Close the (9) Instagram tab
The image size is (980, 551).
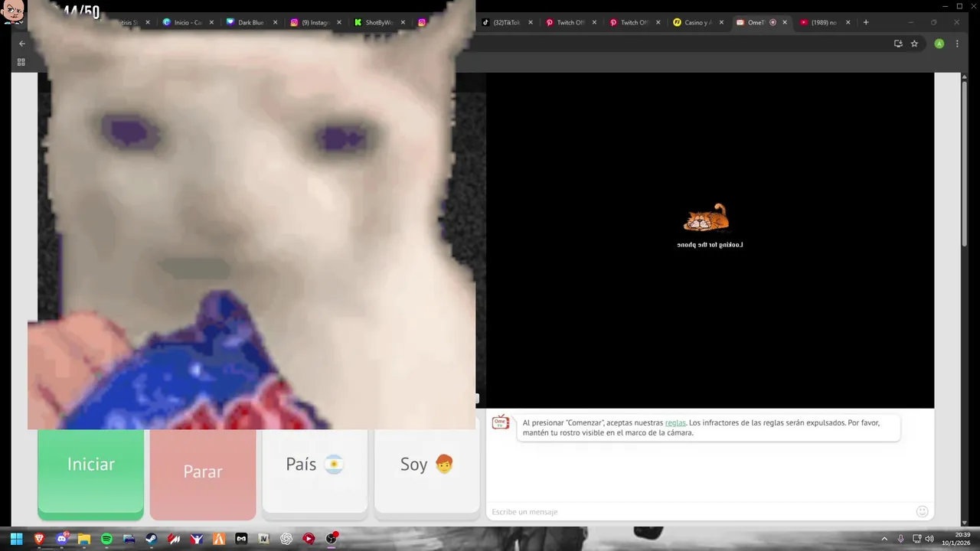339,22
